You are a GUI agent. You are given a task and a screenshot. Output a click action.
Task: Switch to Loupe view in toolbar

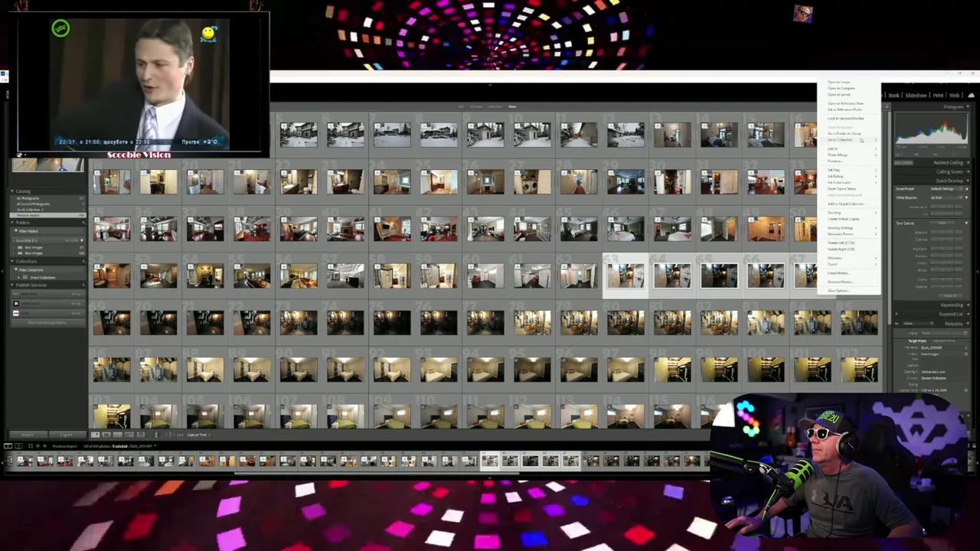coord(106,435)
